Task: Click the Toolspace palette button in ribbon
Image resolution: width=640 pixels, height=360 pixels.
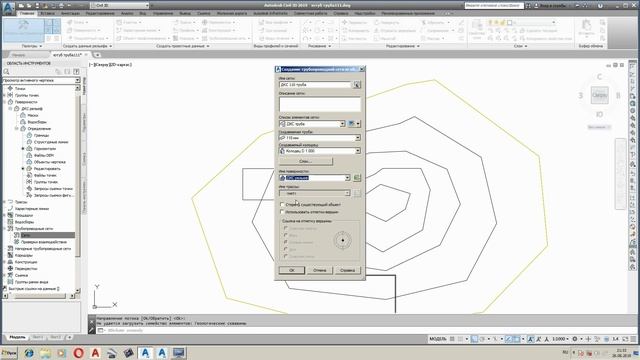Action: tap(23, 30)
